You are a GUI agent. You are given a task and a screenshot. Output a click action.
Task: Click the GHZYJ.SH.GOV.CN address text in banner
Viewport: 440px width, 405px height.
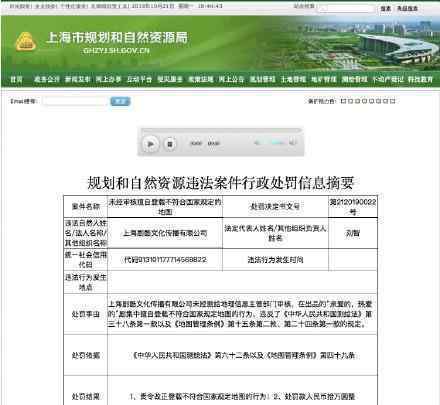(x=116, y=51)
